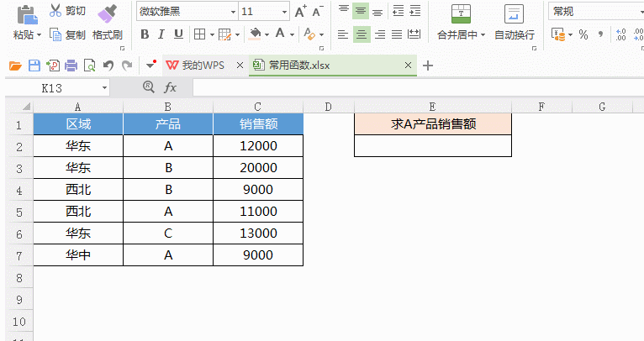
Task: Click the increase font size icon
Action: pyautogui.click(x=300, y=12)
